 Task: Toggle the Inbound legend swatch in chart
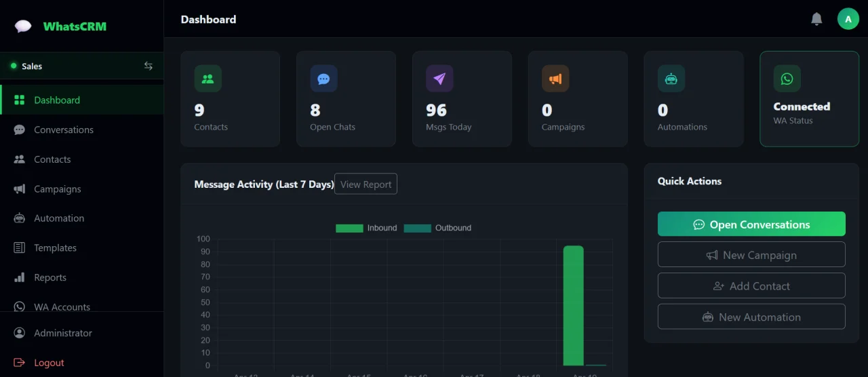[x=349, y=228]
